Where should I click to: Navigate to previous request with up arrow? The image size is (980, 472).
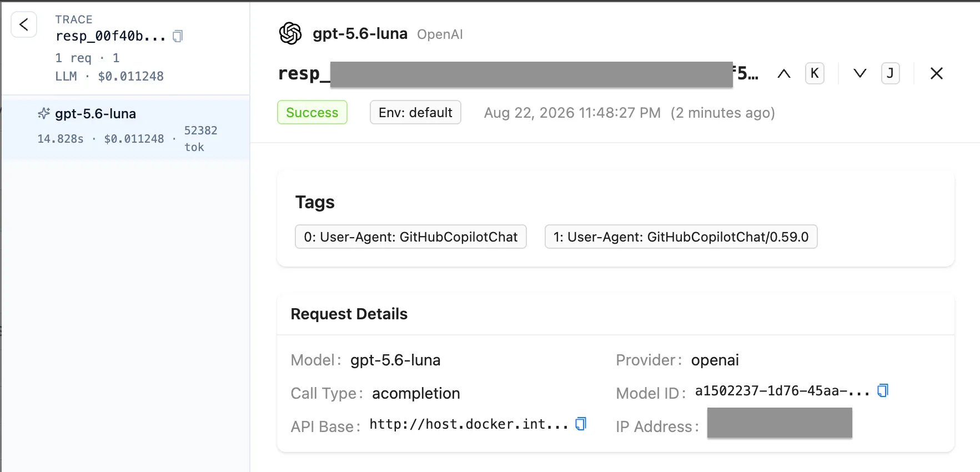click(x=783, y=73)
